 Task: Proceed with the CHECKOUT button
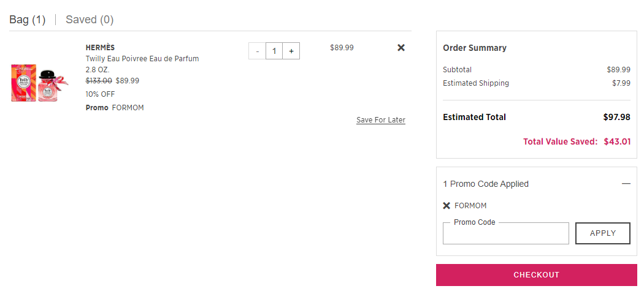click(537, 275)
